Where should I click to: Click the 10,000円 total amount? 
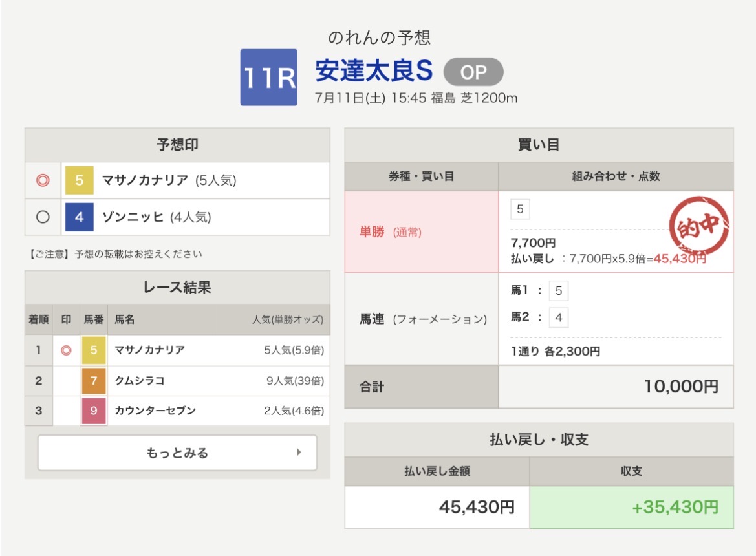coord(681,387)
